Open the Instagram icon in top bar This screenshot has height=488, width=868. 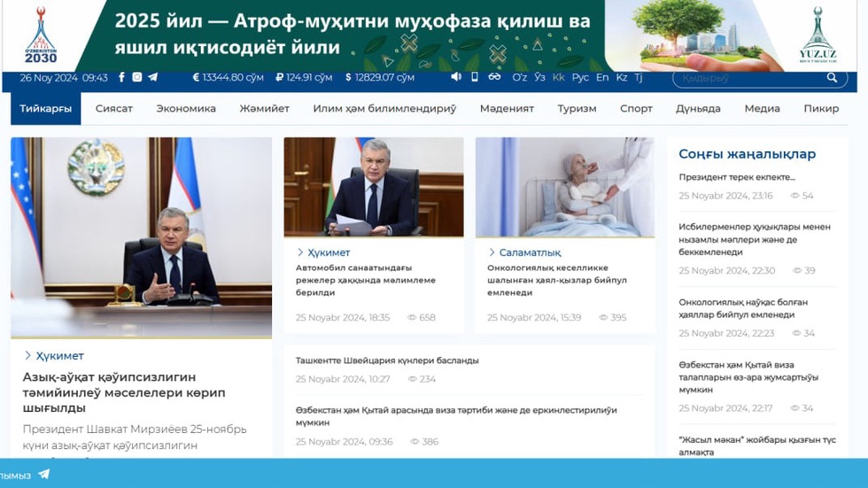(136, 77)
